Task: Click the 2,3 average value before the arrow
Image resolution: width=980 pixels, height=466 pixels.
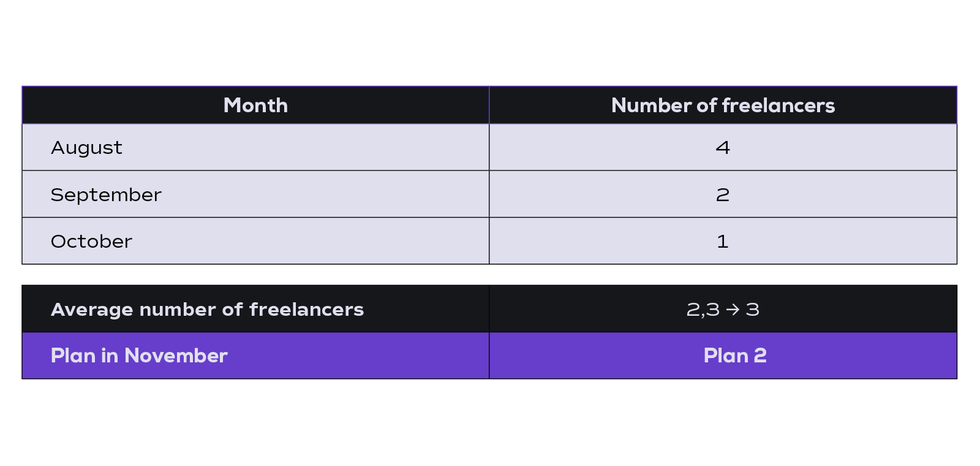Action: pyautogui.click(x=703, y=310)
